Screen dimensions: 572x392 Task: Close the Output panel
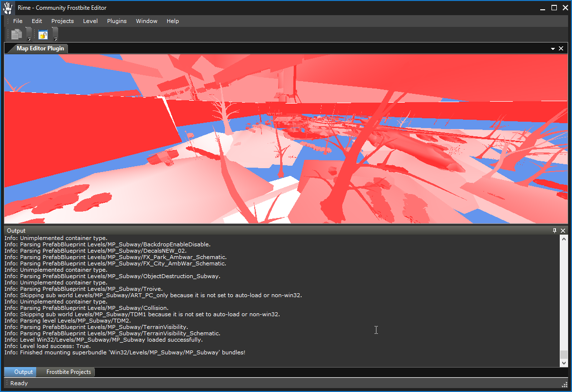click(x=563, y=231)
